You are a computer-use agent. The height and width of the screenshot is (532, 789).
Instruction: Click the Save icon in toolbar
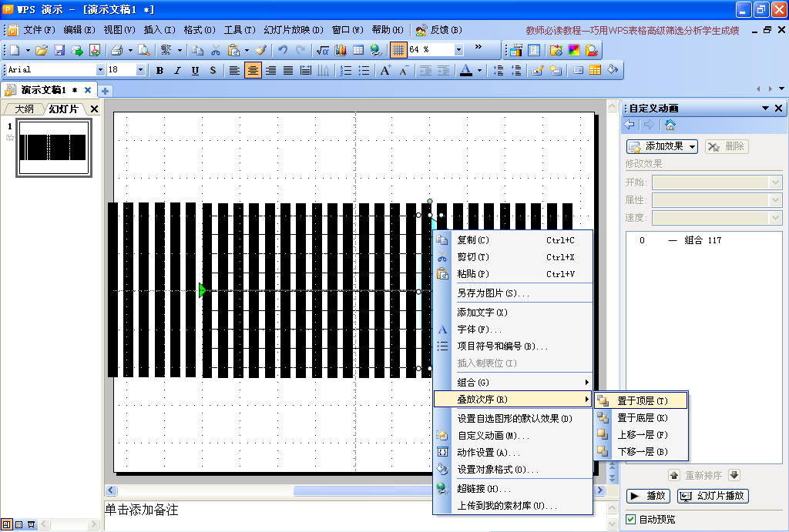pos(59,50)
